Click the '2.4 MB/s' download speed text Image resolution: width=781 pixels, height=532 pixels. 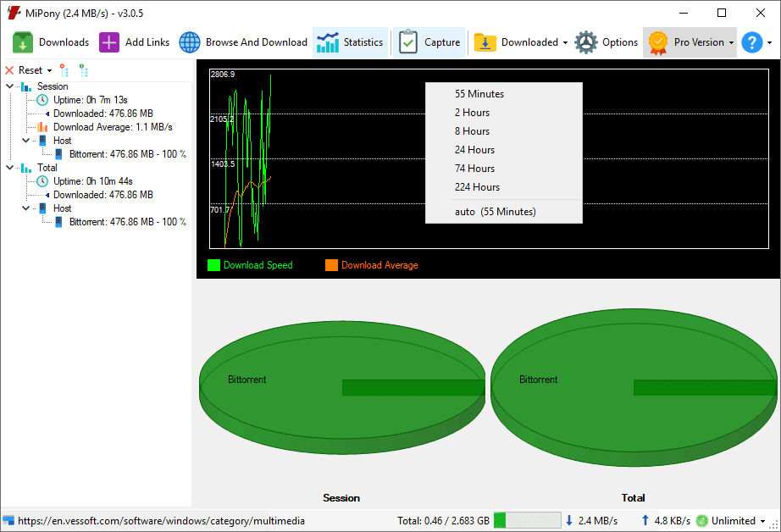point(598,521)
